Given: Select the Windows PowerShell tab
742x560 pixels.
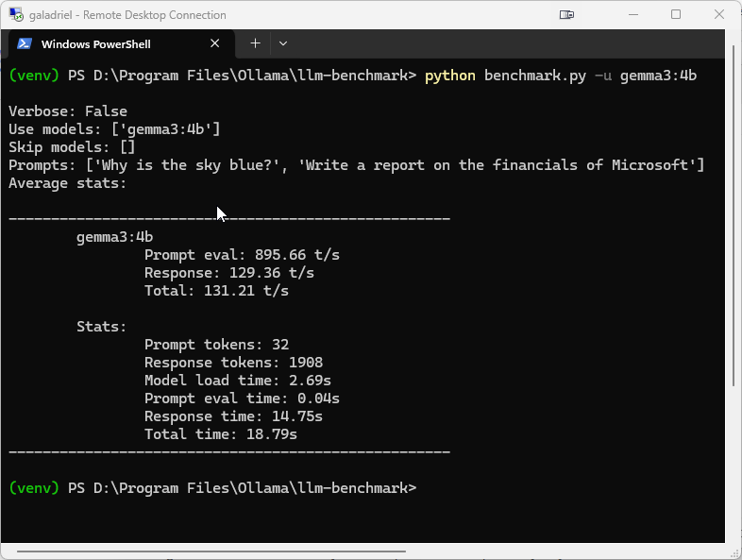Looking at the screenshot, I should coord(104,43).
